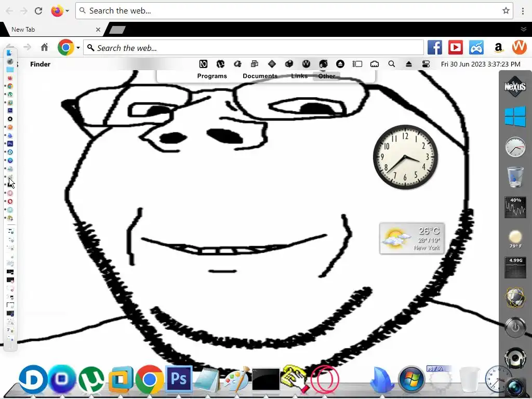Go home using the house icon
The image size is (532, 399).
click(x=45, y=47)
